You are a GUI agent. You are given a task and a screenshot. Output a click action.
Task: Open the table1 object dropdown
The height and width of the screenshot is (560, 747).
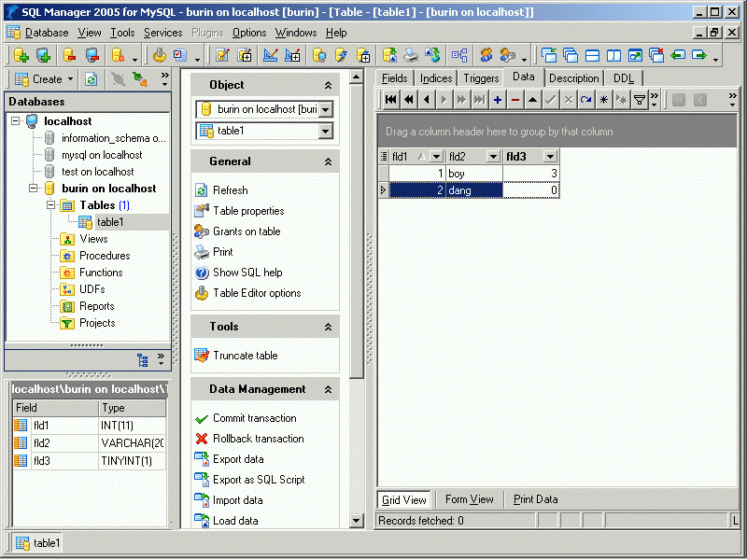325,131
